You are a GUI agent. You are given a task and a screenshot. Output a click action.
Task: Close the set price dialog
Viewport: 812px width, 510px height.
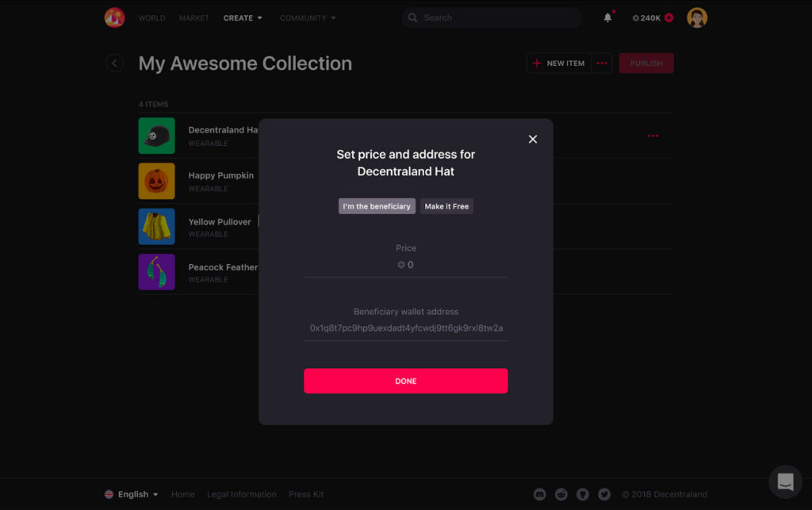(533, 140)
